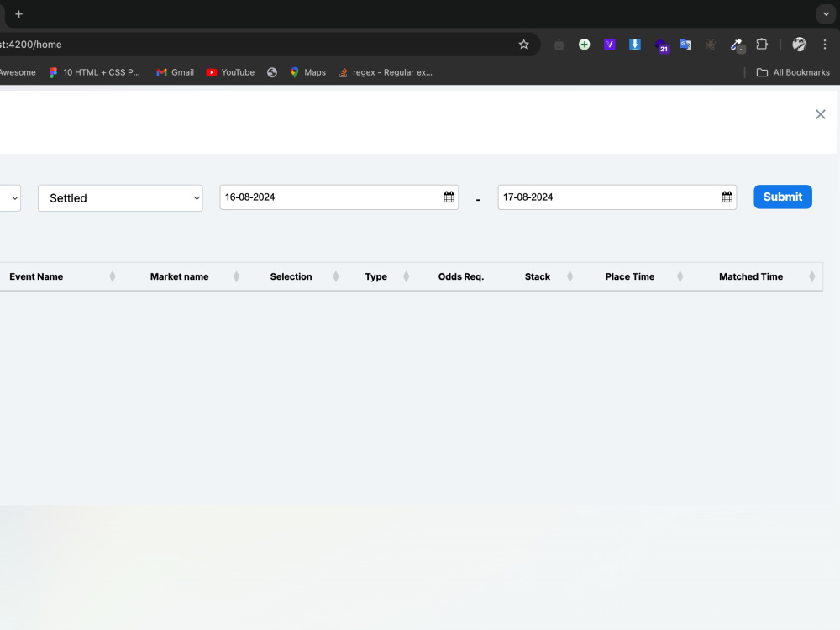The image size is (840, 630).
Task: Open the color picker eyedropper extension
Action: point(738,45)
